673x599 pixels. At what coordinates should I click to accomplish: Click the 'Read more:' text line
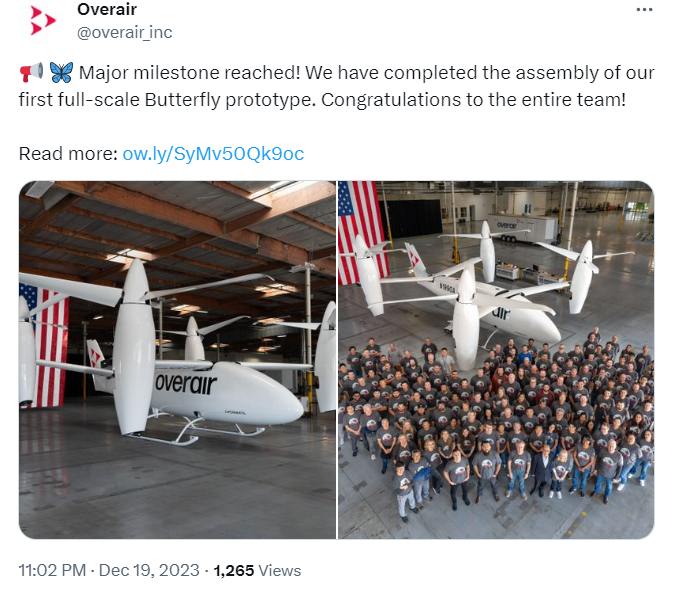(x=68, y=154)
